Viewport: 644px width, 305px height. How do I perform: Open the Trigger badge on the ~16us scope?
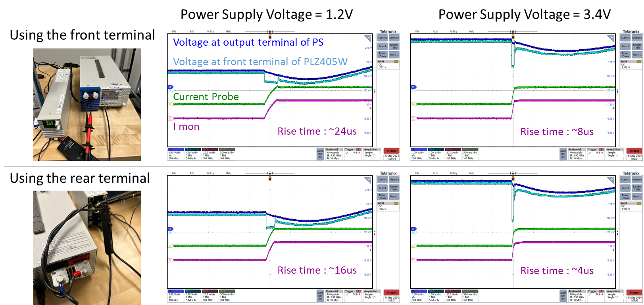tap(353, 296)
